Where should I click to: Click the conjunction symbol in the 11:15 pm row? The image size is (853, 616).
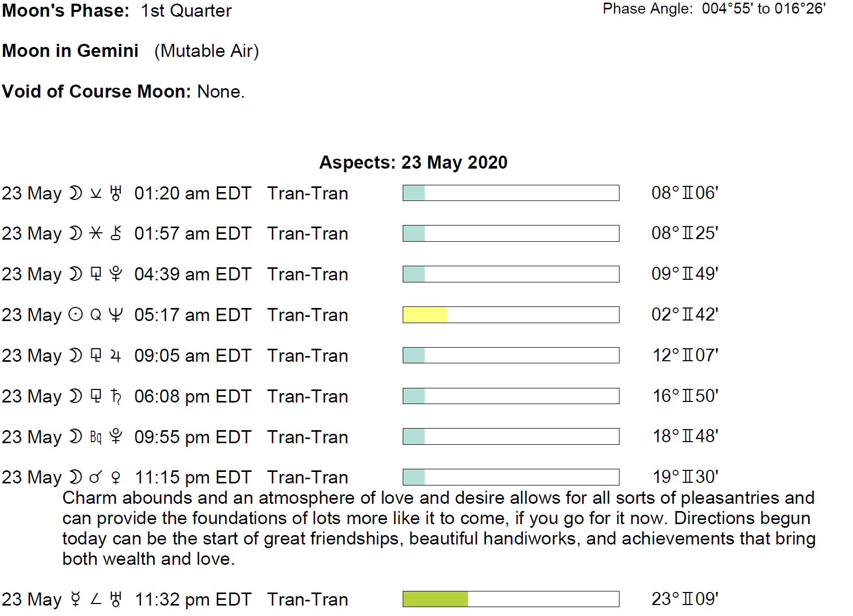point(96,478)
